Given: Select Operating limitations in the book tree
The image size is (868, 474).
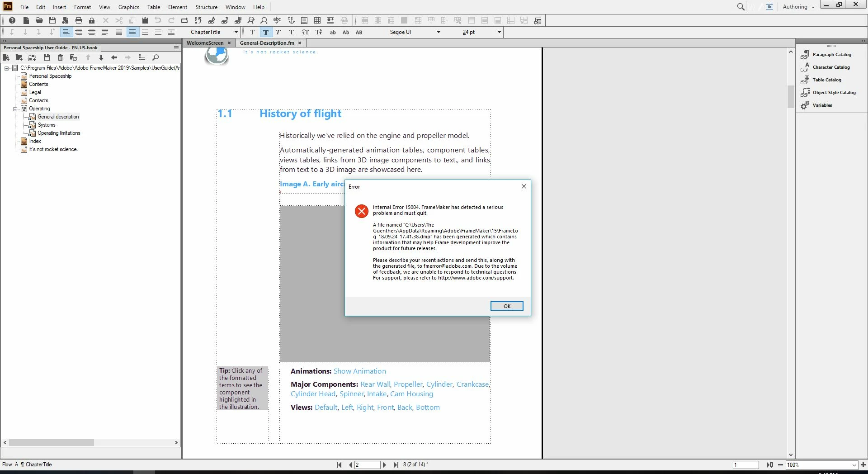Looking at the screenshot, I should pyautogui.click(x=59, y=133).
